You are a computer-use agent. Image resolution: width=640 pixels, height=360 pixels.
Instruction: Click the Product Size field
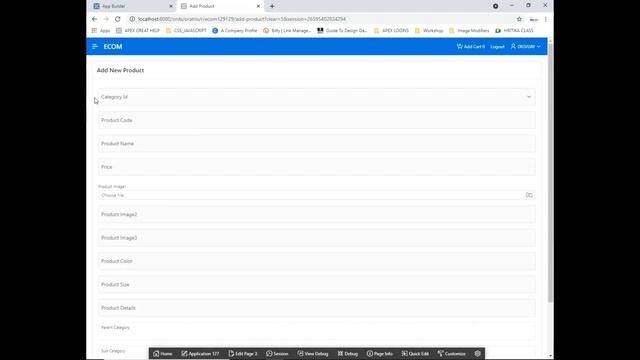tap(317, 284)
